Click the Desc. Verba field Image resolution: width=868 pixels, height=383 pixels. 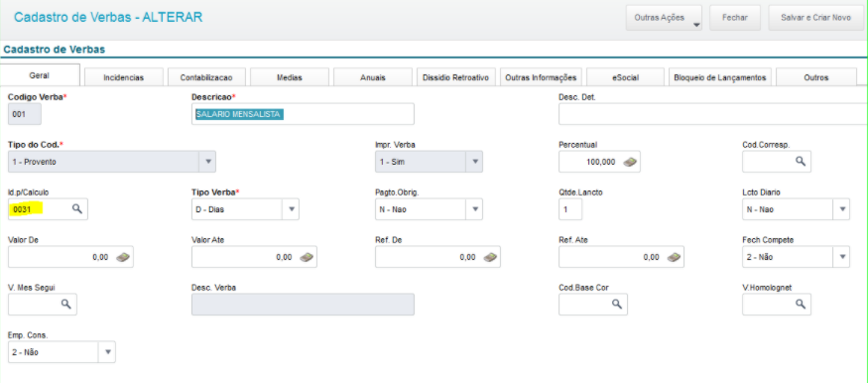coord(303,305)
